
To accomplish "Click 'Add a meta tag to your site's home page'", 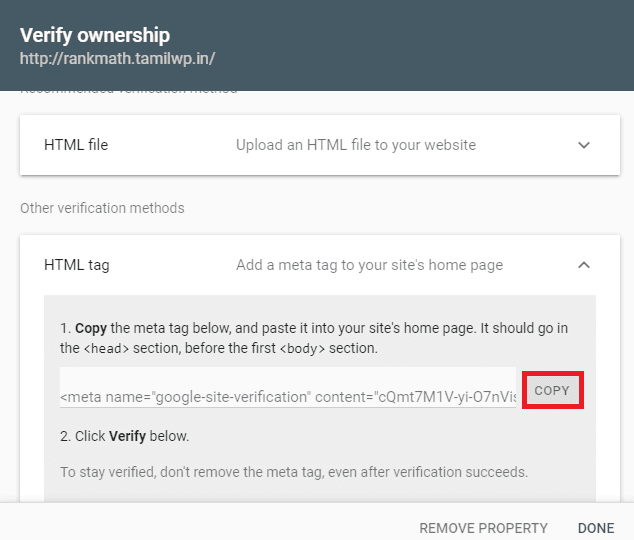I will [370, 265].
